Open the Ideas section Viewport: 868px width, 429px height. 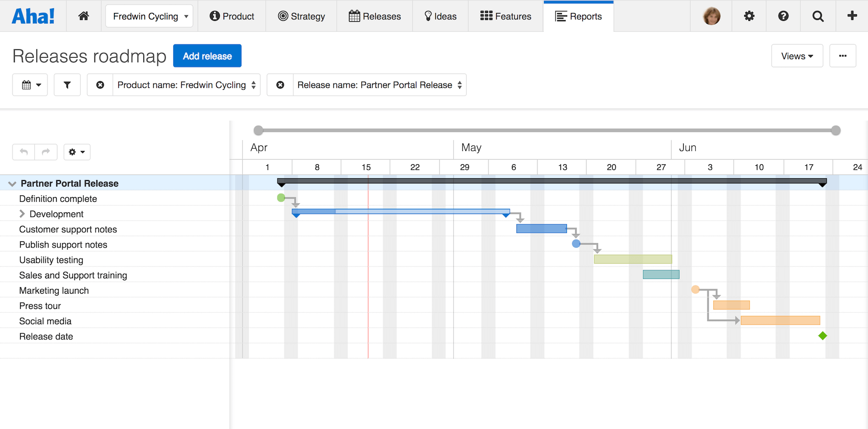tap(440, 16)
